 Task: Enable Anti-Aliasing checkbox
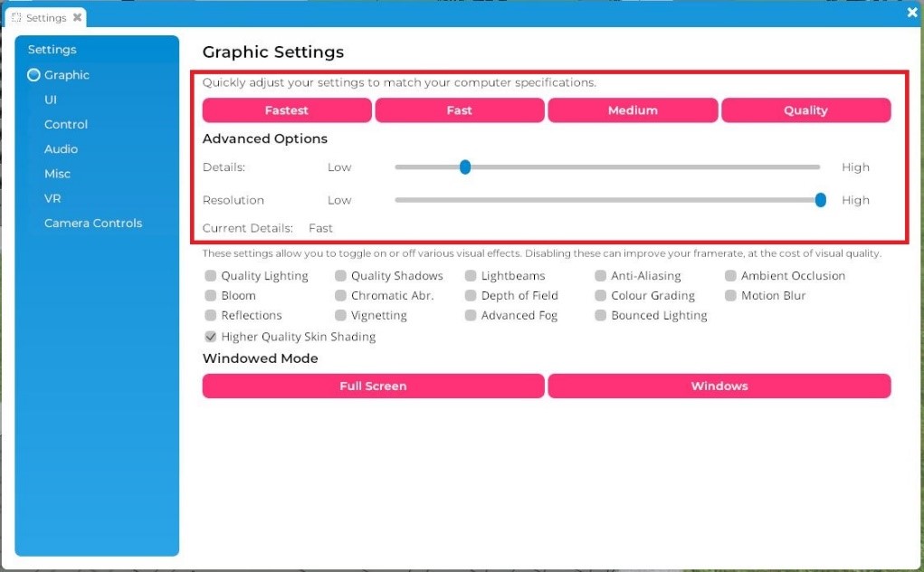pyautogui.click(x=601, y=276)
